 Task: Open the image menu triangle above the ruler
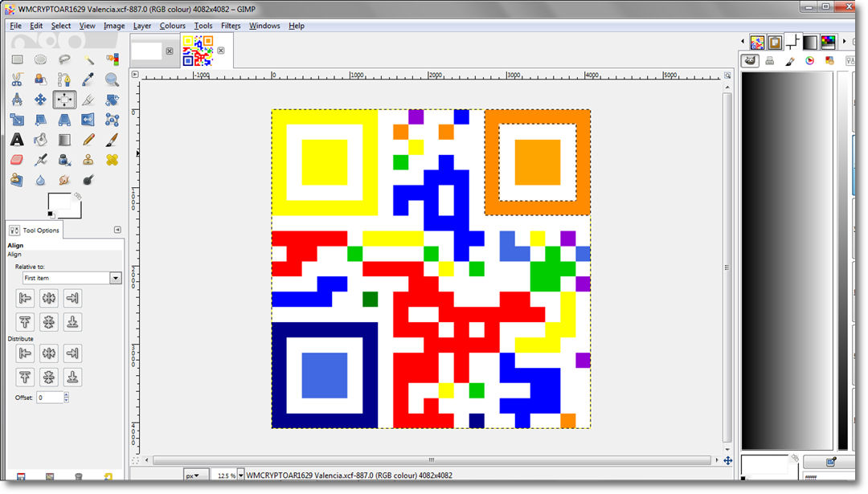click(x=135, y=74)
